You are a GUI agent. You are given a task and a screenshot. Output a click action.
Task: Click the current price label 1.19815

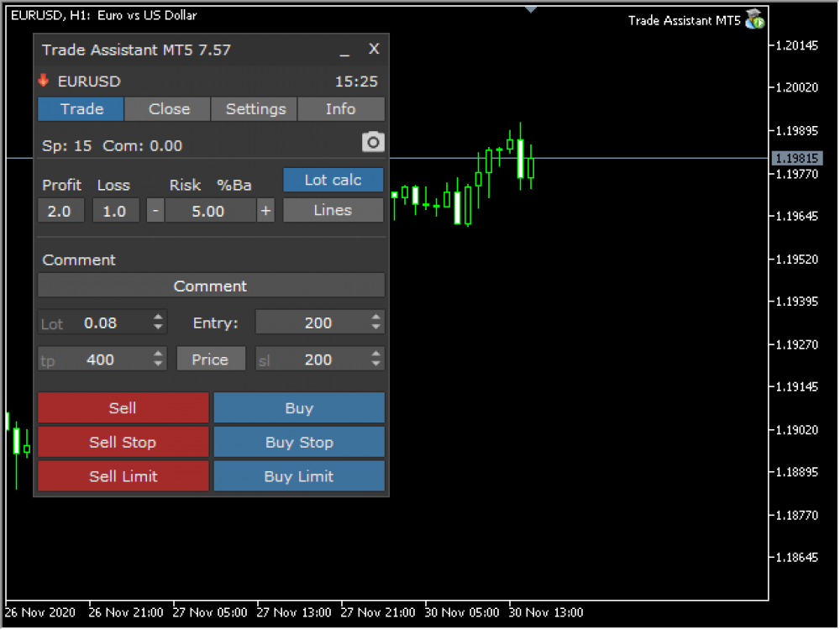[x=796, y=158]
